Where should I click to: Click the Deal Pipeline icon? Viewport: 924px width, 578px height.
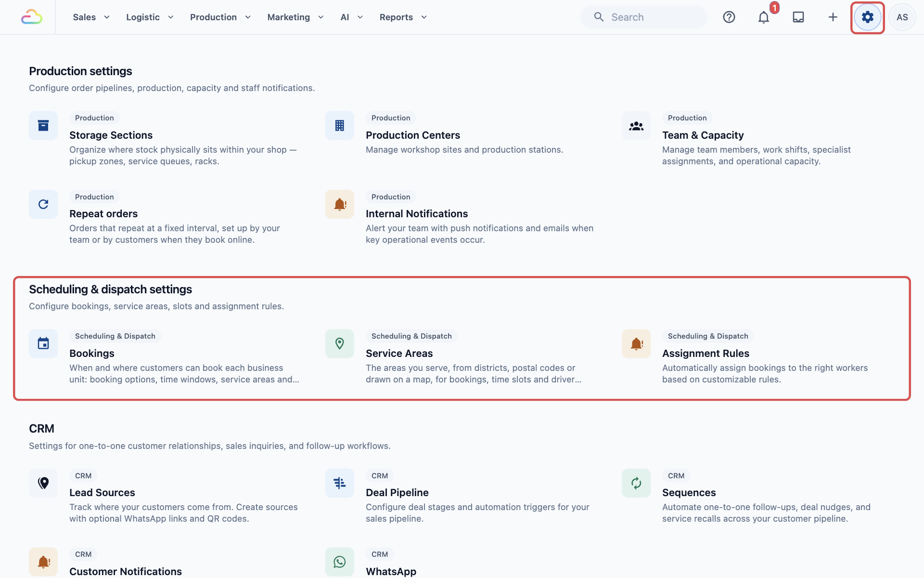click(340, 483)
